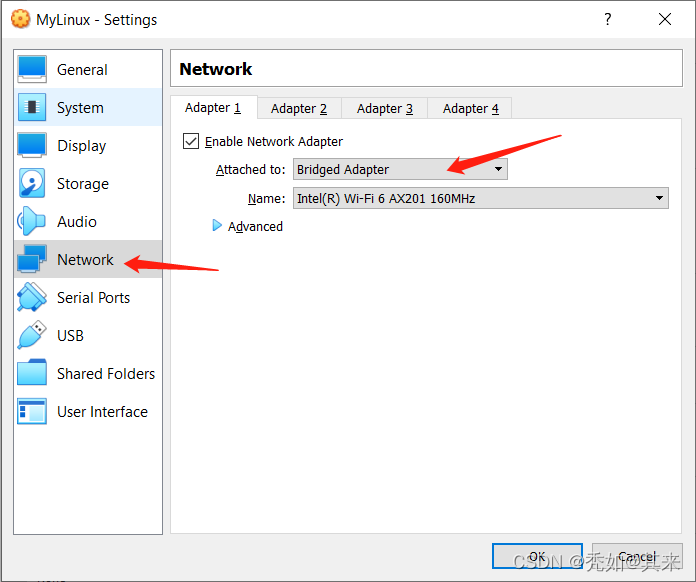Select the Audio speaker icon
Image resolution: width=696 pixels, height=582 pixels.
coord(32,221)
